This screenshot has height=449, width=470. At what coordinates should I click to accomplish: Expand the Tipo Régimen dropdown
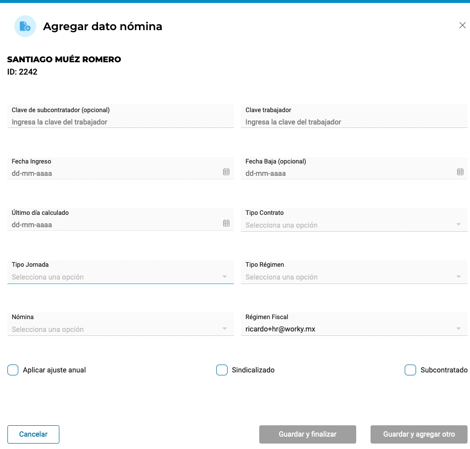coord(354,272)
